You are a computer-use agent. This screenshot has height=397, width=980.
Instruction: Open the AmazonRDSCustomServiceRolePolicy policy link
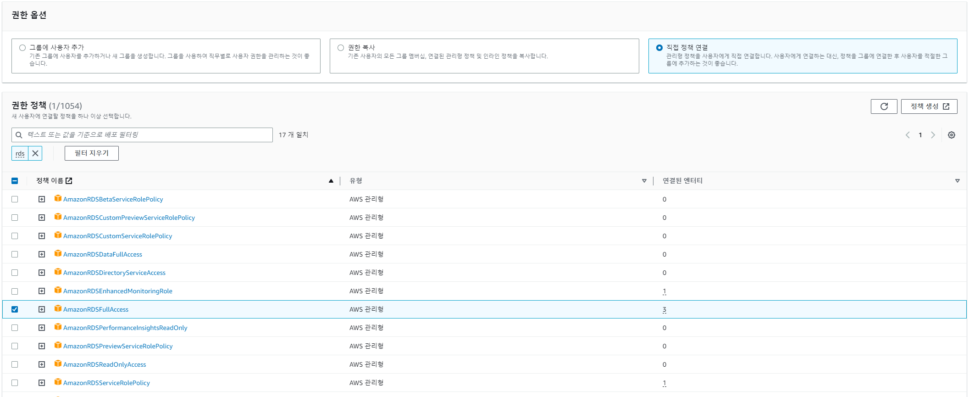click(118, 236)
